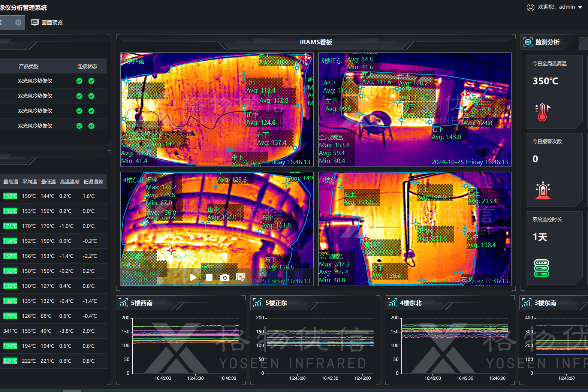Click the play button on 4楼东北 feed
The image size is (588, 392).
coord(193,277)
